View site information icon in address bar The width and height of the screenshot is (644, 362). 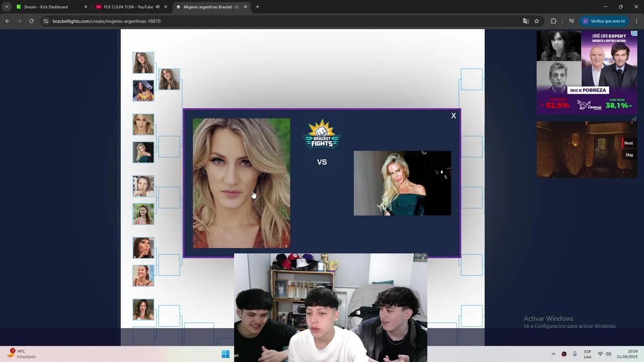point(46,21)
